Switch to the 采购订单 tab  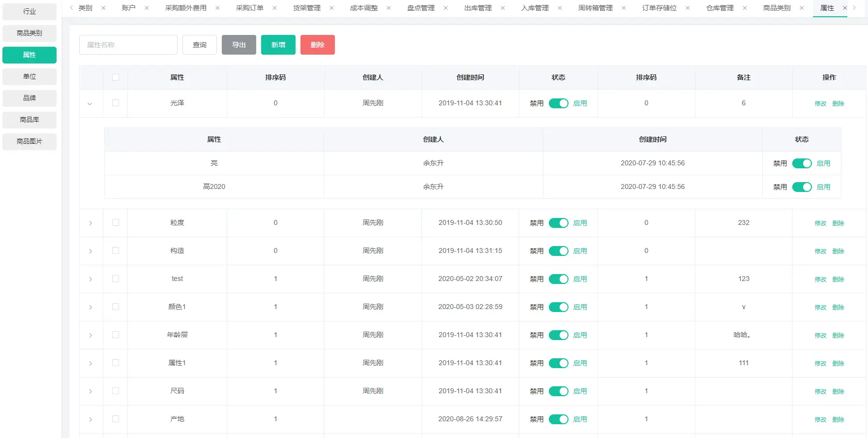coord(250,8)
